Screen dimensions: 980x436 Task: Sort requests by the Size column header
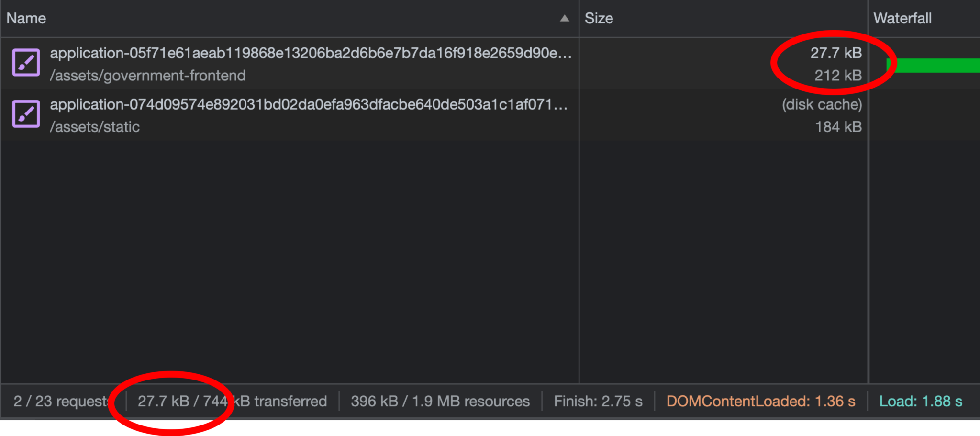tap(599, 18)
